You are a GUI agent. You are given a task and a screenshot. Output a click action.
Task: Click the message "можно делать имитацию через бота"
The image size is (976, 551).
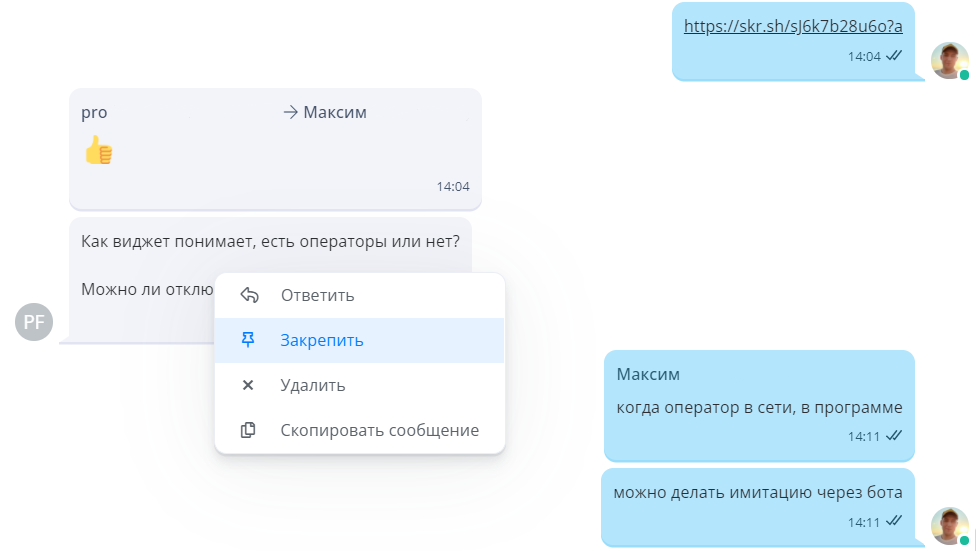(x=758, y=492)
